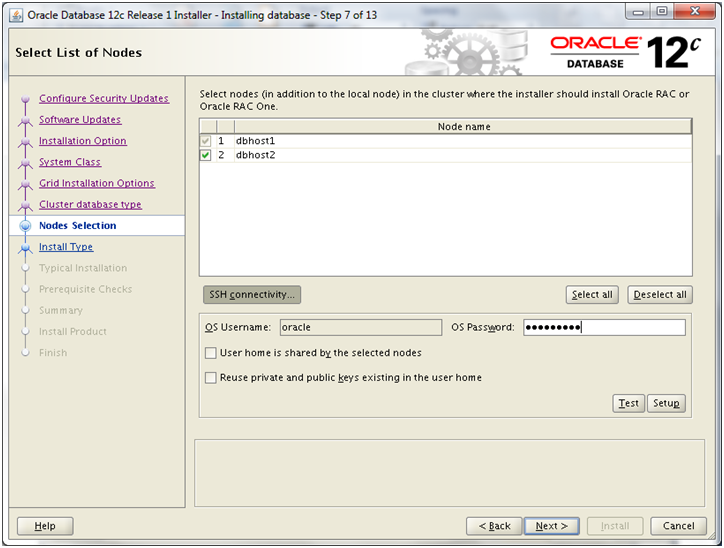Cancel the installation

(678, 526)
